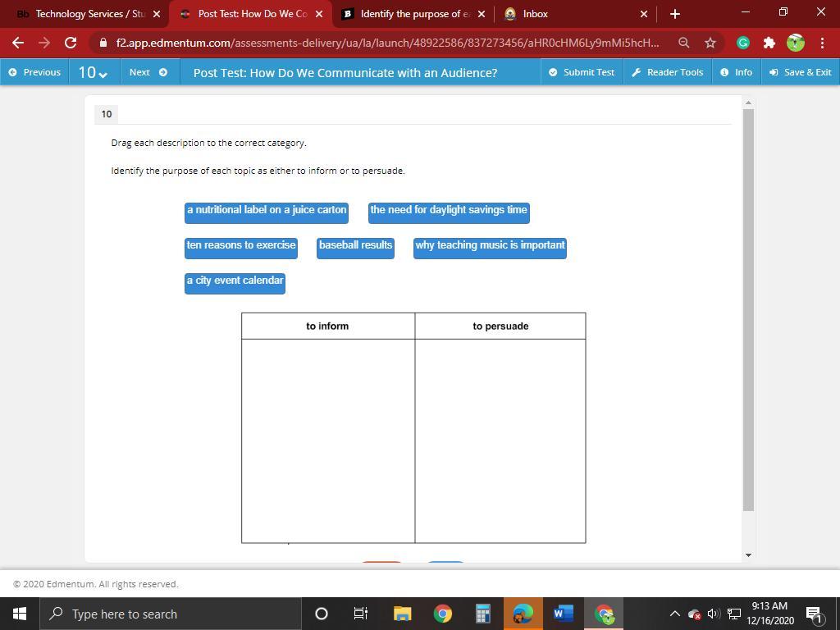Open the Reader Tools menu
The height and width of the screenshot is (630, 840).
pos(667,72)
